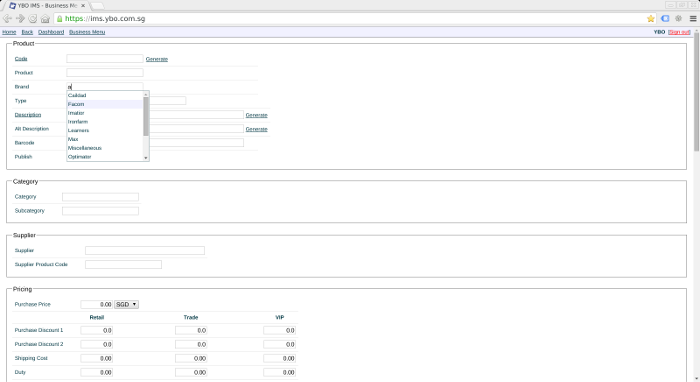Edit VIP Purchase Discount 1 value
This screenshot has height=382, width=700.
pos(279,330)
